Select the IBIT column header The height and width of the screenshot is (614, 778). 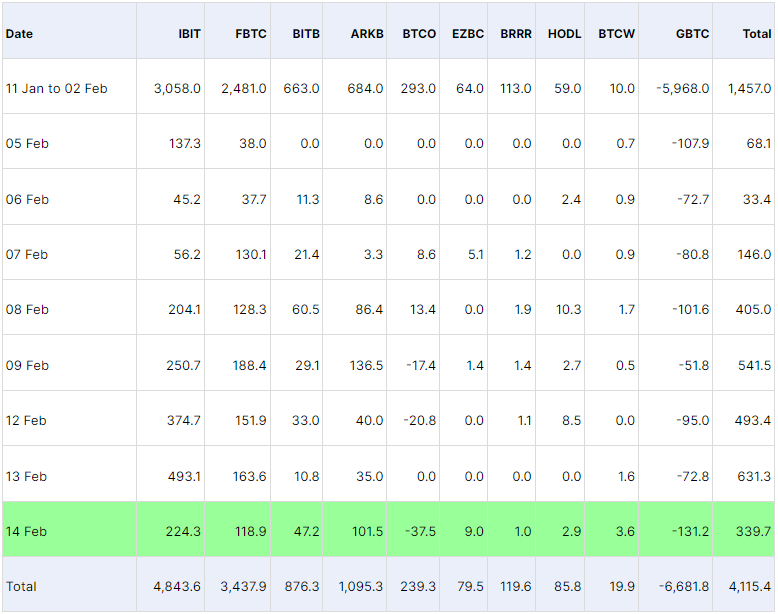tap(189, 34)
